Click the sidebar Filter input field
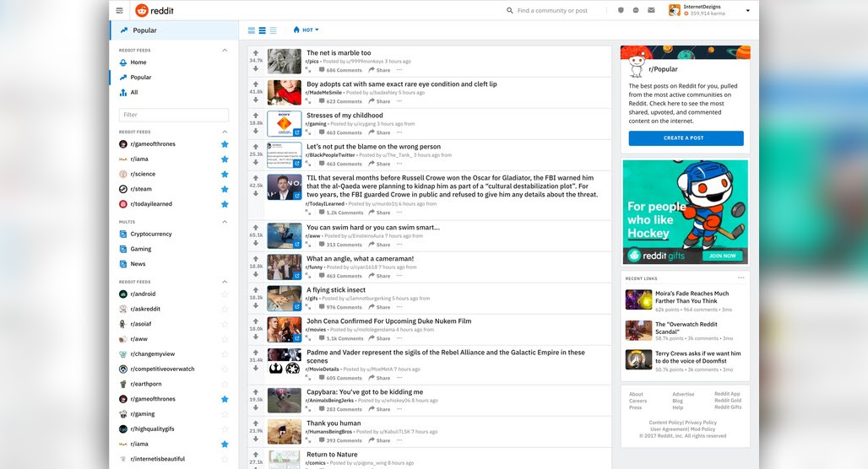The height and width of the screenshot is (469, 868). coord(174,115)
